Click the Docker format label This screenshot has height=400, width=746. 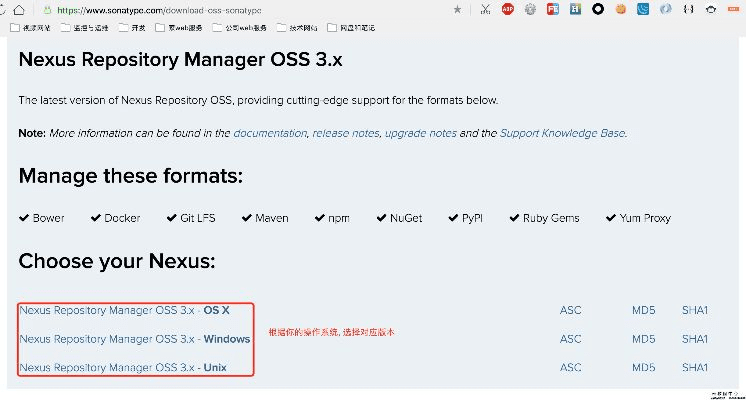pos(122,218)
